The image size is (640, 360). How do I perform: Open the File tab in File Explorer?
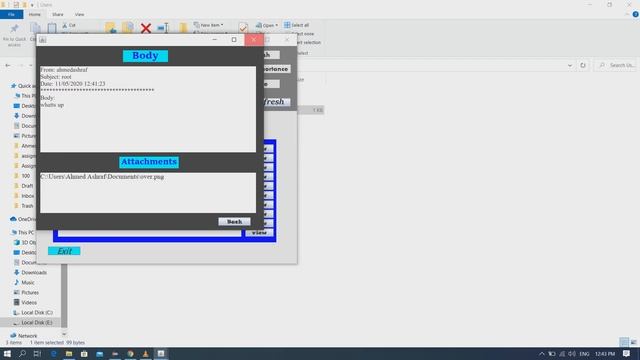pos(11,14)
